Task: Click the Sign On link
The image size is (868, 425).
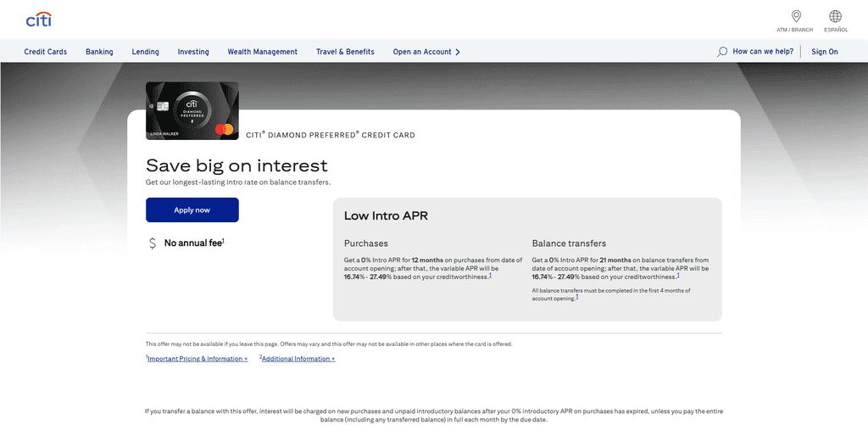Action: pos(824,52)
